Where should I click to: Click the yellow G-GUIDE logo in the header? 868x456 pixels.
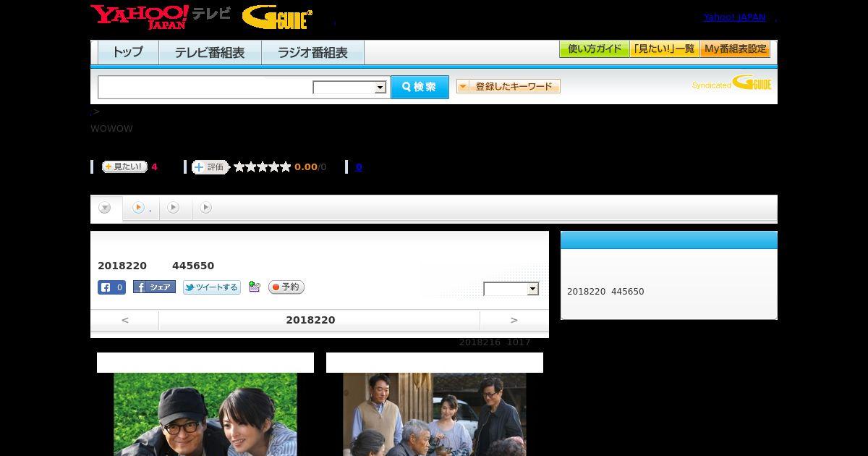[277, 17]
